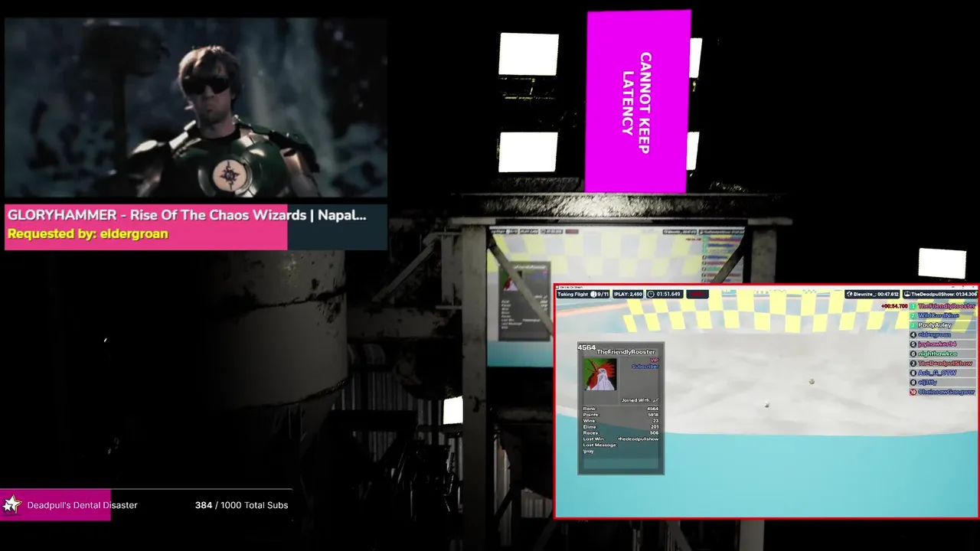Click the marble icon next to 9/11
980x551 pixels.
click(593, 294)
